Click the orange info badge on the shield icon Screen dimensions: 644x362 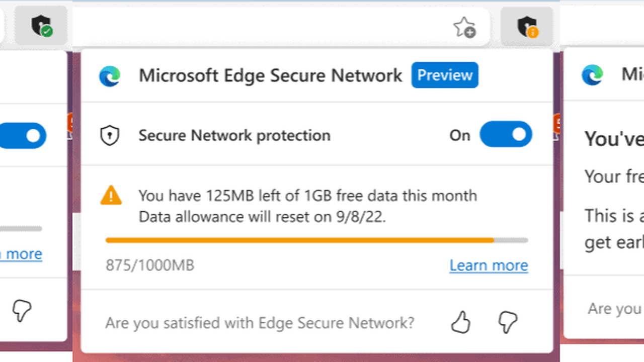click(x=533, y=33)
